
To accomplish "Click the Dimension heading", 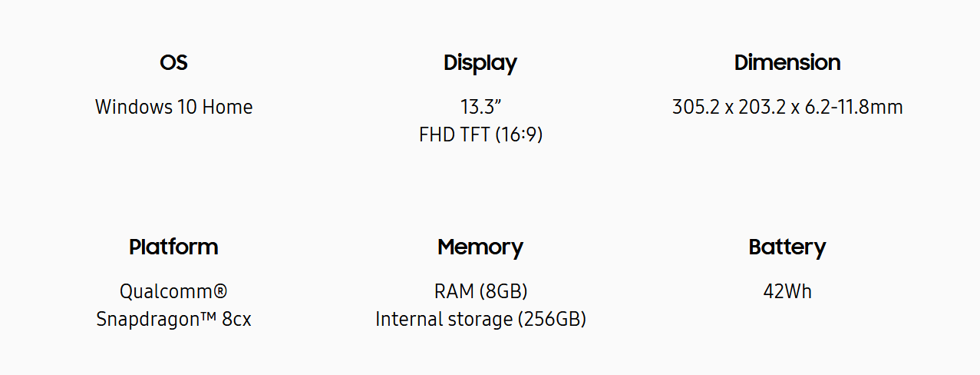I will point(787,62).
